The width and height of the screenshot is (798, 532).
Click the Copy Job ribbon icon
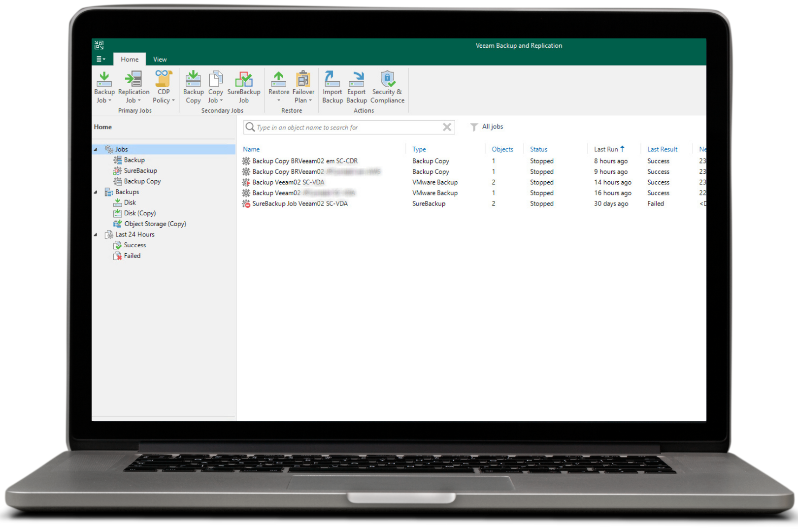point(216,79)
